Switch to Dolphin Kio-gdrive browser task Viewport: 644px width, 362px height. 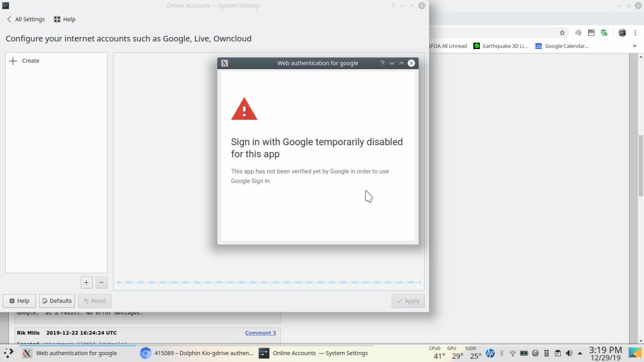197,353
